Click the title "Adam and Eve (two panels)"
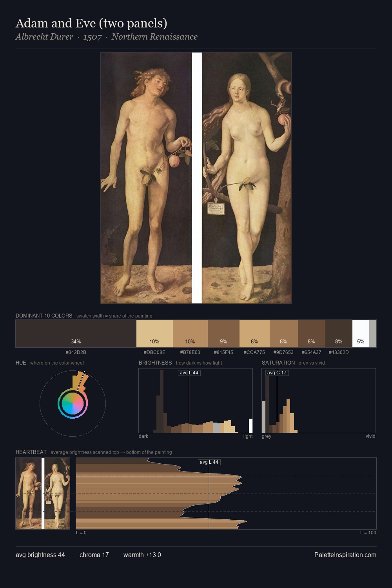Image resolution: width=392 pixels, height=588 pixels. click(x=91, y=23)
